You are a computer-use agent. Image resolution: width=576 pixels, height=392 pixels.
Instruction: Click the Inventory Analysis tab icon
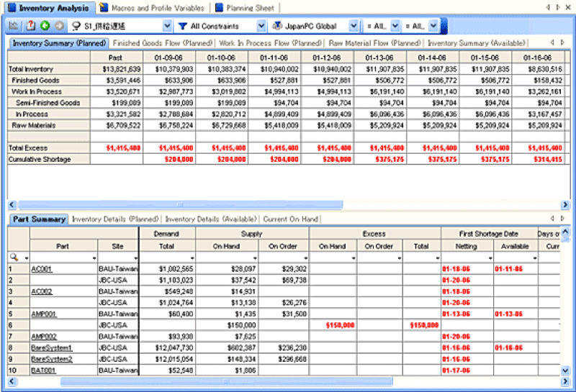click(12, 8)
